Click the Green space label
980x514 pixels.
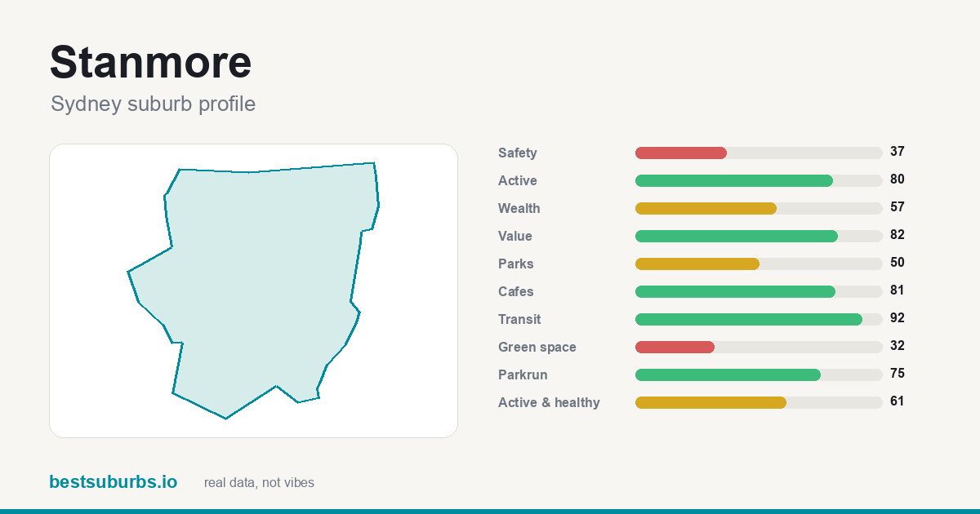pos(537,347)
